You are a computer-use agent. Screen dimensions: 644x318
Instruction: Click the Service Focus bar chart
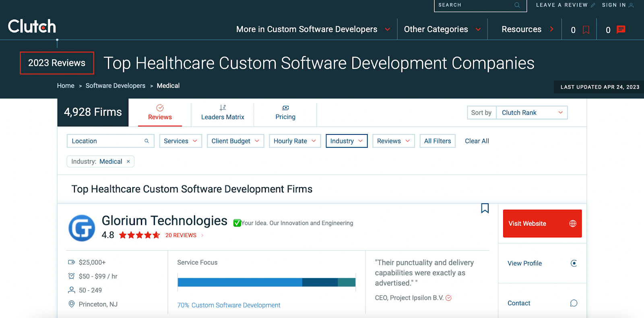[266, 282]
